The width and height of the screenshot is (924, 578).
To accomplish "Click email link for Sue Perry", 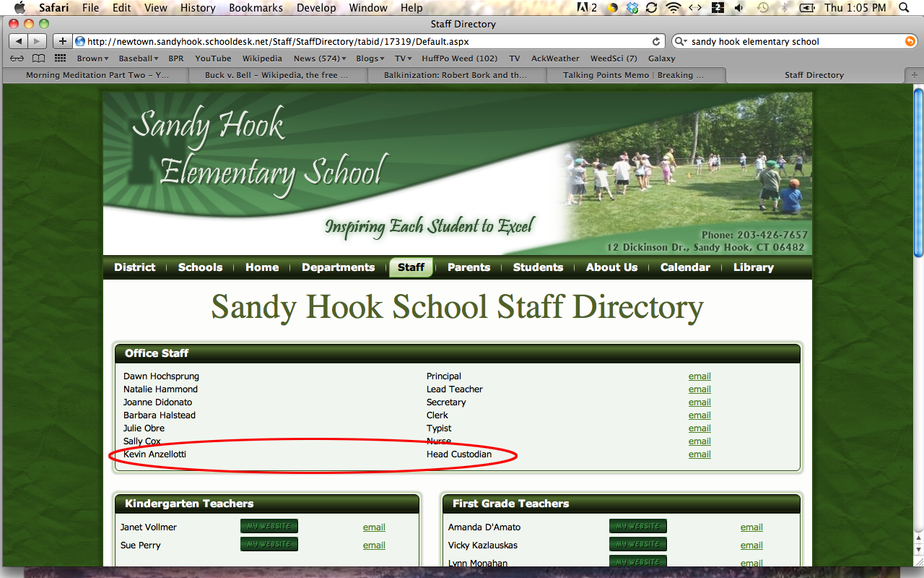I will (374, 545).
